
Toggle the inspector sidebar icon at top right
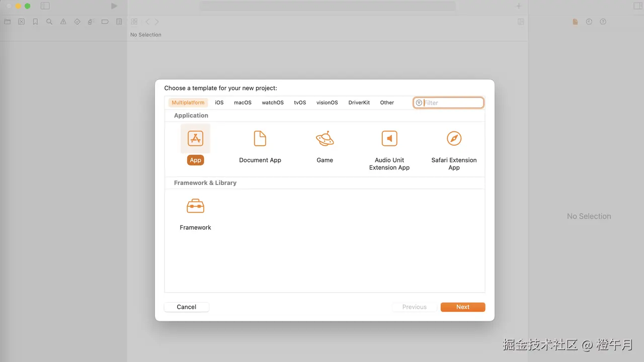click(x=637, y=6)
